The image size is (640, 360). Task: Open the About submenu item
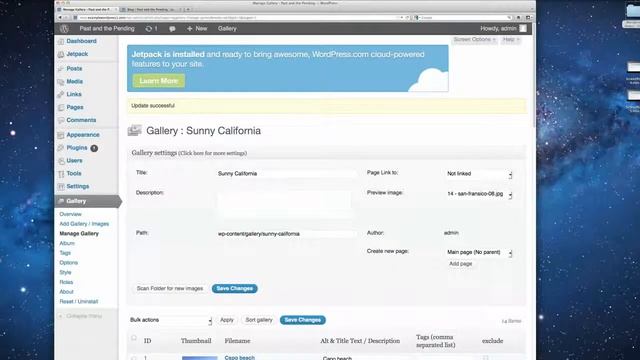point(66,292)
